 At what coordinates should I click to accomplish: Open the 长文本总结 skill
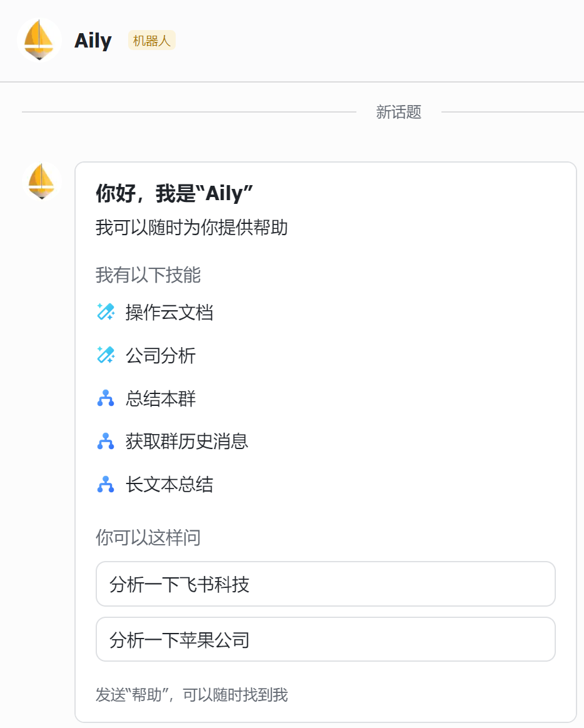[169, 485]
